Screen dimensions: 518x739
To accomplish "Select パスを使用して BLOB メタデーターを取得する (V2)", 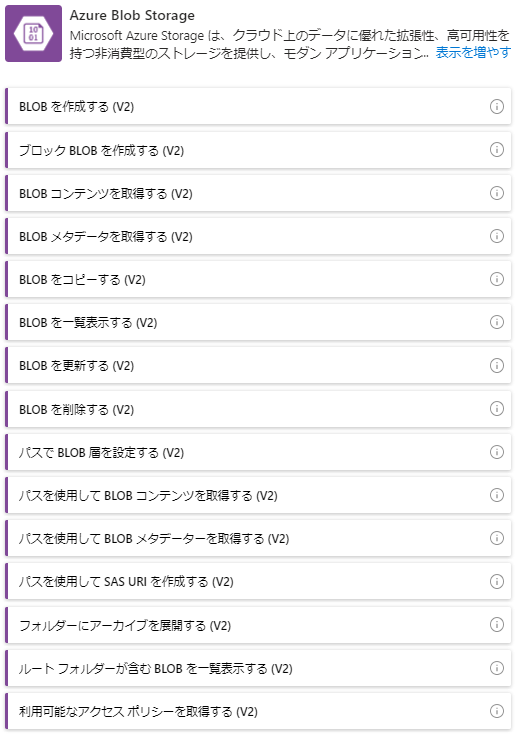I will tap(258, 538).
